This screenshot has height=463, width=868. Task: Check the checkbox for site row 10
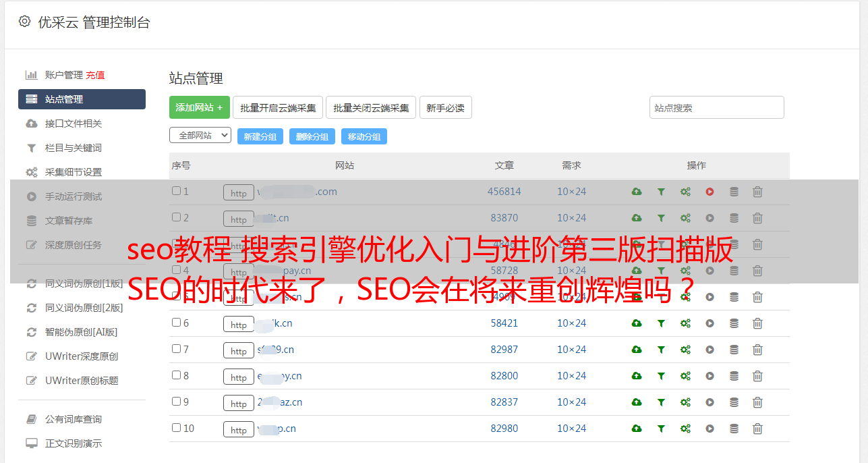coord(176,428)
